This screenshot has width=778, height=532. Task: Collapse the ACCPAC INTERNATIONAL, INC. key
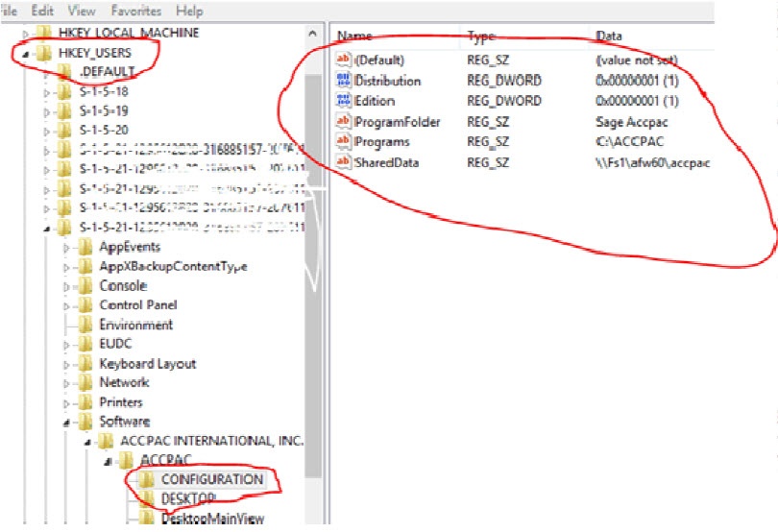pos(87,442)
